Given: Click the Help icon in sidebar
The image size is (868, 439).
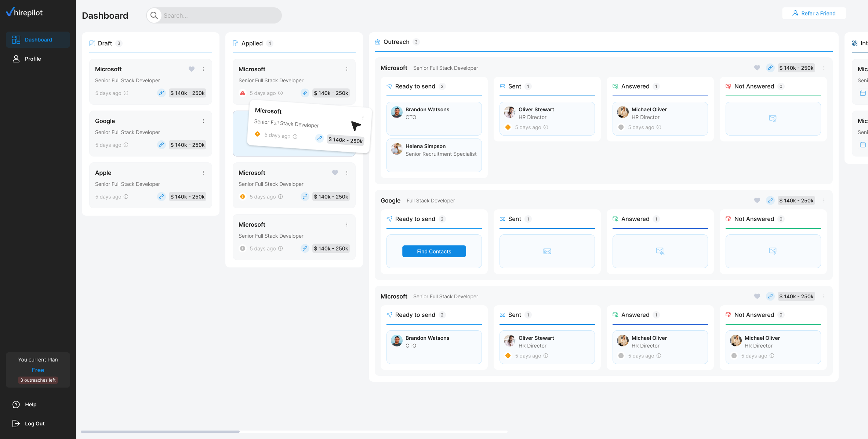Looking at the screenshot, I should [16, 404].
